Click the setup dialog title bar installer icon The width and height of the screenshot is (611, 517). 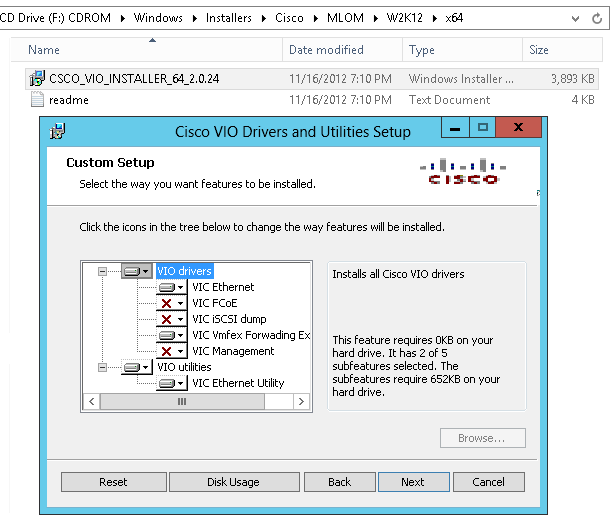[x=57, y=131]
